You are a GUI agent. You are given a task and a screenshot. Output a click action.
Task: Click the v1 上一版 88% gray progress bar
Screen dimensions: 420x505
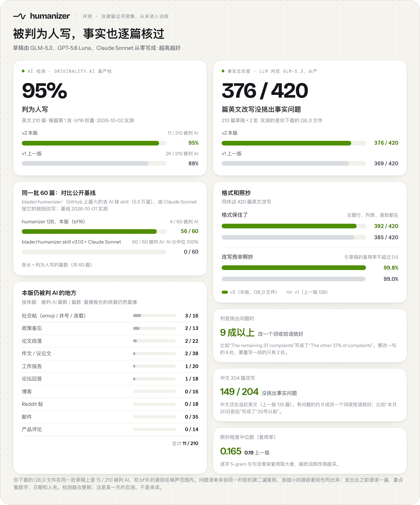click(x=94, y=164)
